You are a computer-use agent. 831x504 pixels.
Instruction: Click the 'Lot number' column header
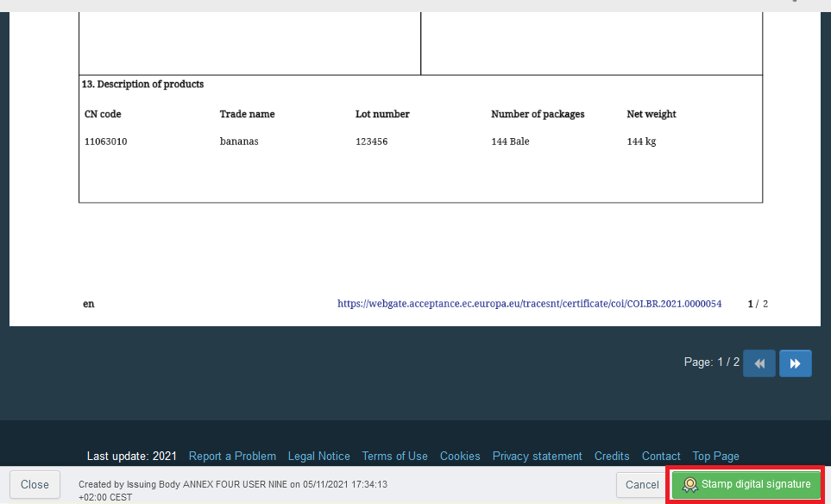click(x=382, y=114)
